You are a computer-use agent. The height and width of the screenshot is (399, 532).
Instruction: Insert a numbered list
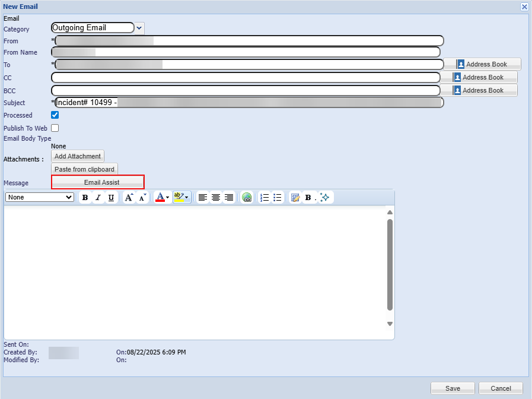pyautogui.click(x=265, y=198)
